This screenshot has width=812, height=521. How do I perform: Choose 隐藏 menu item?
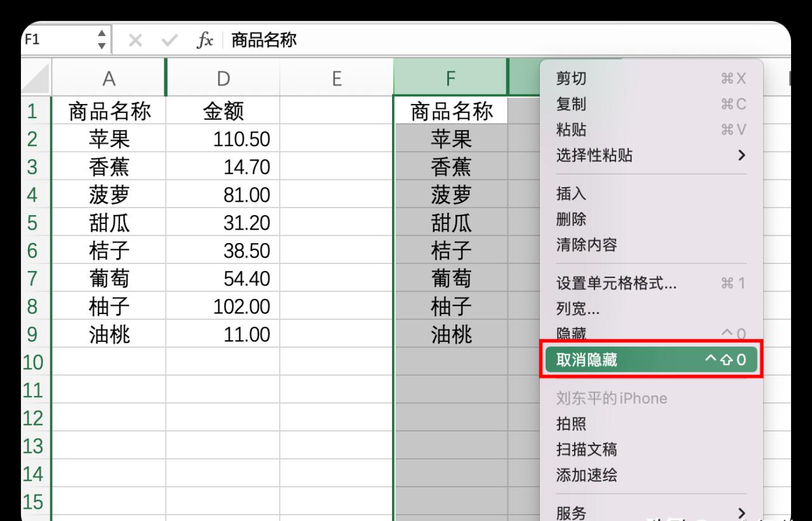click(x=651, y=334)
